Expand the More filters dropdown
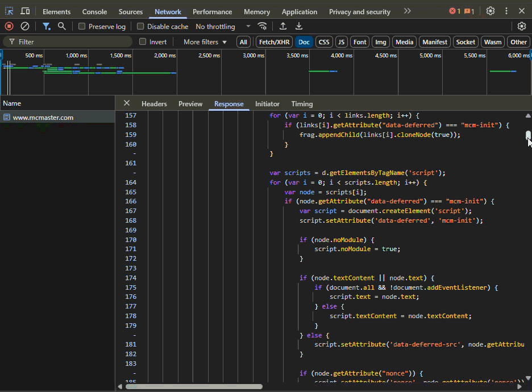 tap(205, 42)
